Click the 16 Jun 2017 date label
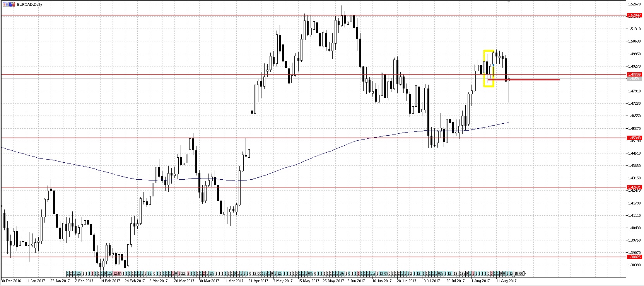 click(382, 281)
